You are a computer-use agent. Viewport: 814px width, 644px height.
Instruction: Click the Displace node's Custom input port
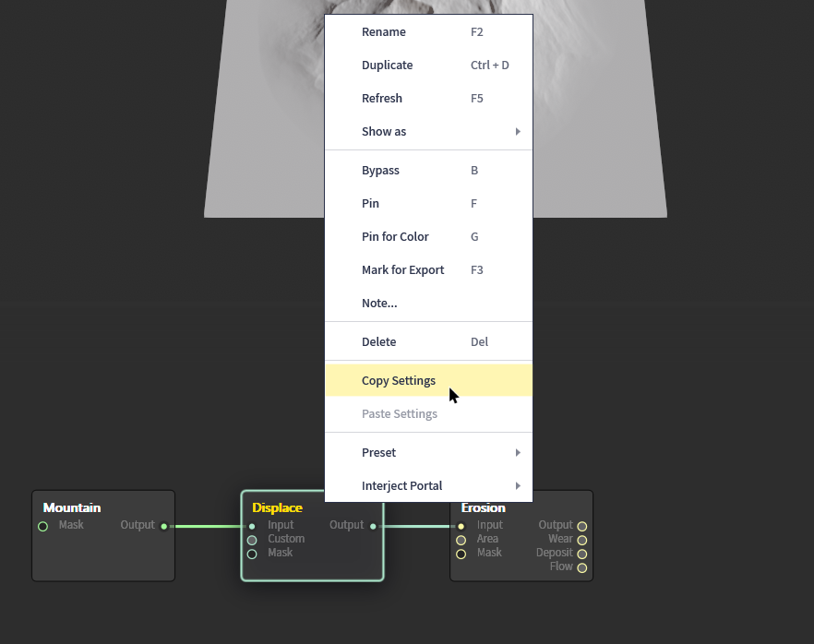pyautogui.click(x=252, y=540)
